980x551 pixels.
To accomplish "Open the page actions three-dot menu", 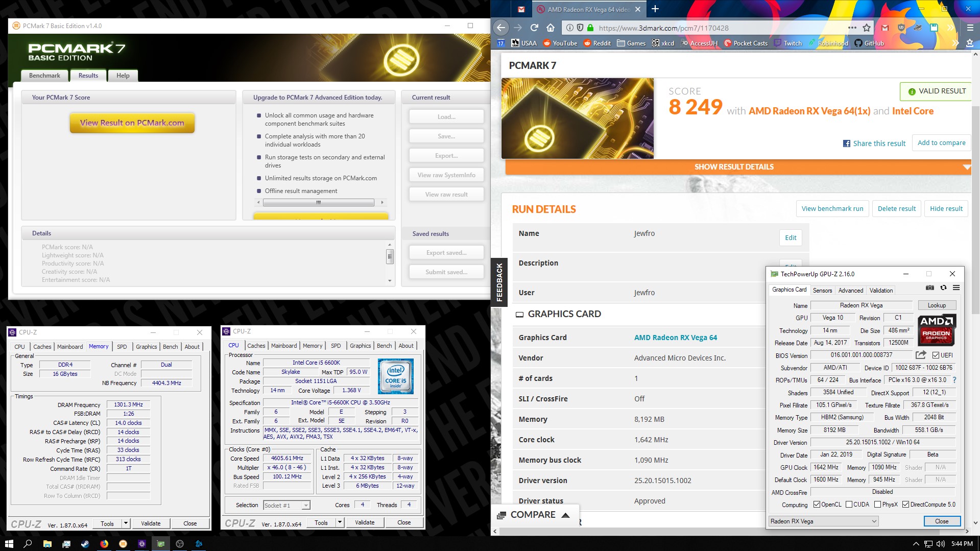I will pyautogui.click(x=852, y=28).
